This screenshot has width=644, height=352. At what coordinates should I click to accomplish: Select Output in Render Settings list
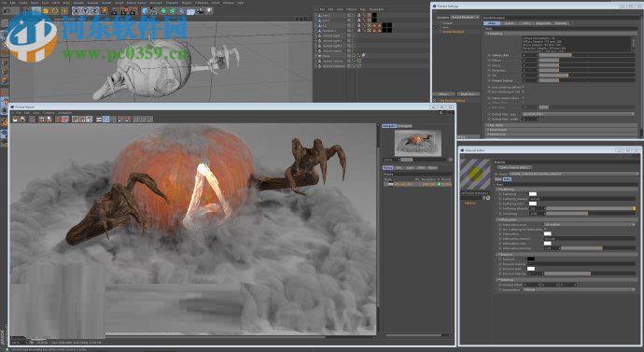(447, 23)
